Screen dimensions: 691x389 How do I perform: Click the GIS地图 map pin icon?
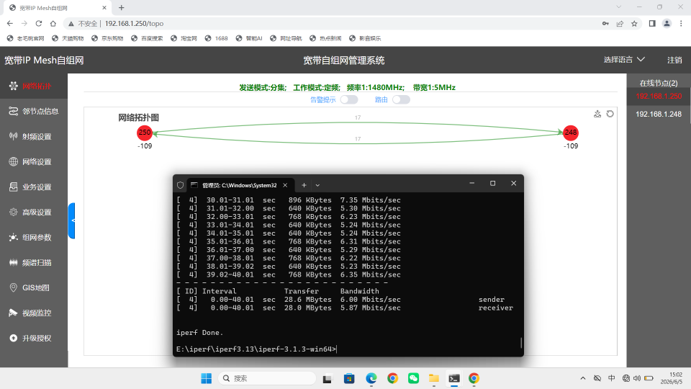pos(13,288)
